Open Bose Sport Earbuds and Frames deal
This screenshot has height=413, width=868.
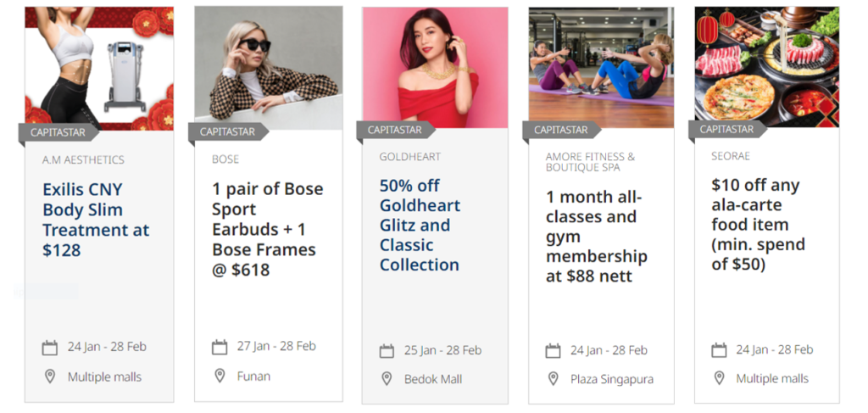tap(267, 229)
